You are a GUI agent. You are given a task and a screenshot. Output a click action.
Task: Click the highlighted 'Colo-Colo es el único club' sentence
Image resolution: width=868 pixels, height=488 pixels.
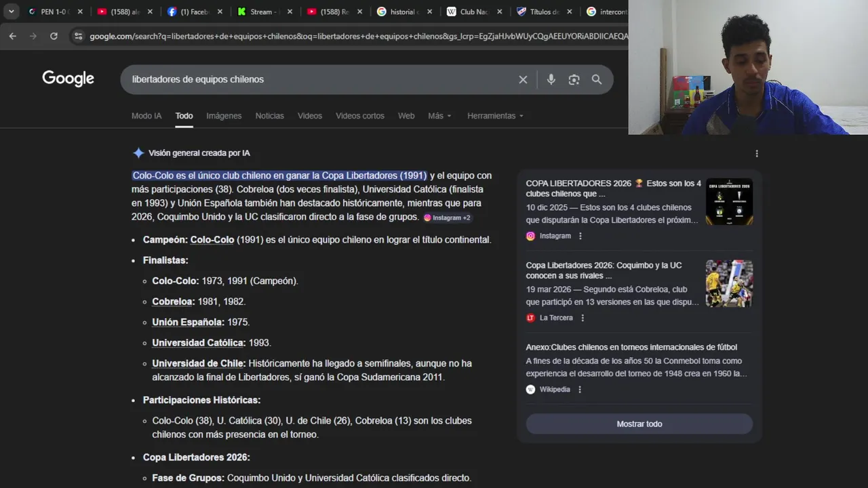(x=279, y=176)
